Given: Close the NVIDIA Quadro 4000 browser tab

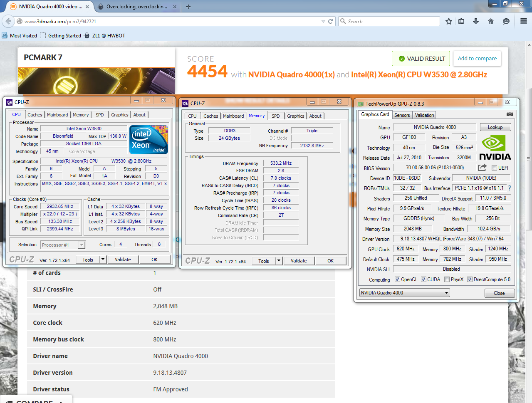Looking at the screenshot, I should [x=87, y=7].
